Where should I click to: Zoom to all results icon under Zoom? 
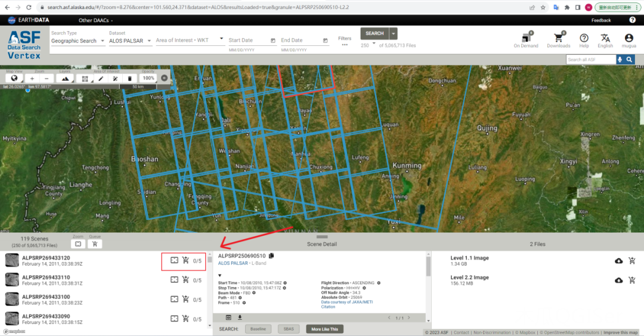point(78,244)
